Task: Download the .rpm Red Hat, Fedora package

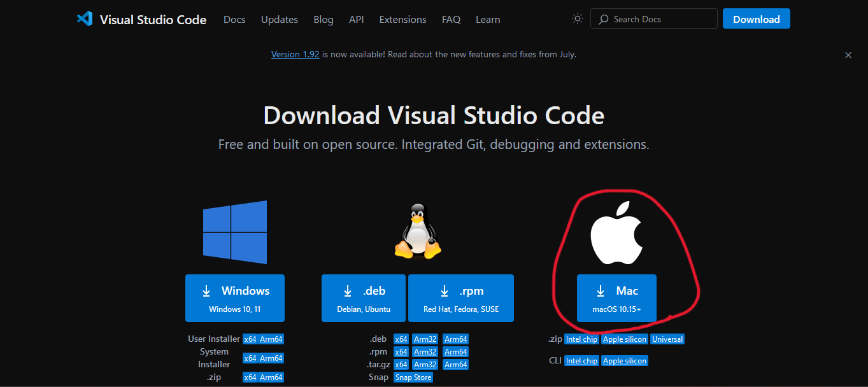Action: pos(461,298)
